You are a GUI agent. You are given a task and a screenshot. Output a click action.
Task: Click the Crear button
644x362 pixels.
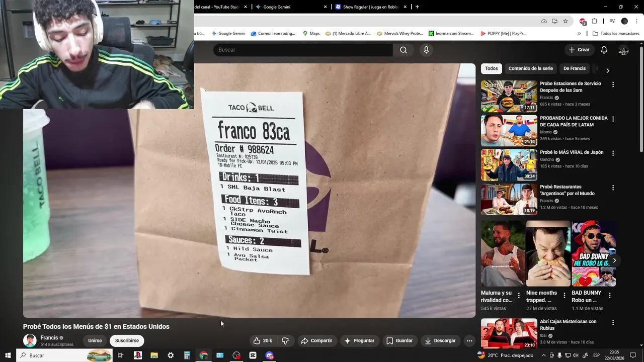(579, 50)
